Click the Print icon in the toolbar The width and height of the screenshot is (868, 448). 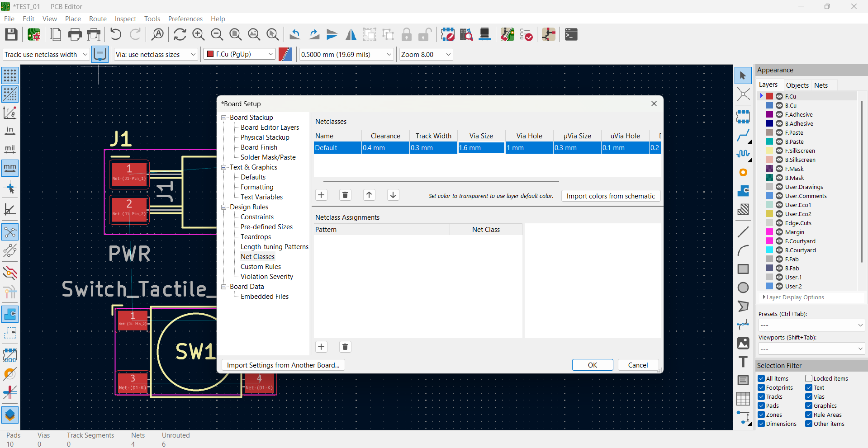tap(75, 34)
